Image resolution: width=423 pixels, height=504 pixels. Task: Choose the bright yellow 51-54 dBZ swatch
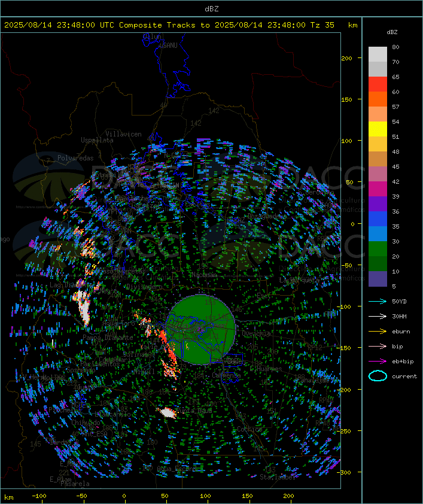(378, 129)
